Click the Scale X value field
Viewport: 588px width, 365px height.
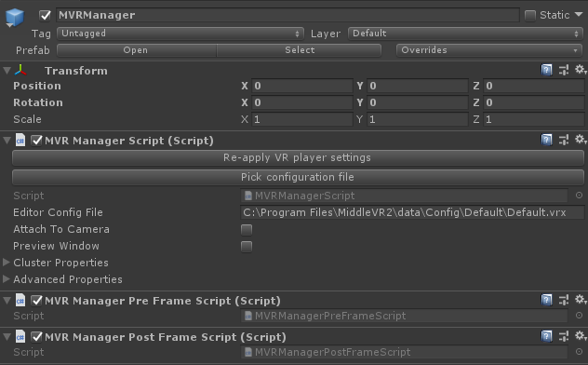[x=301, y=119]
